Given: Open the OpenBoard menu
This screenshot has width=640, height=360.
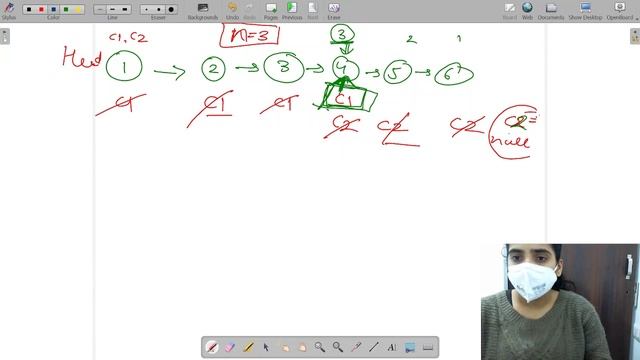Looking at the screenshot, I should coord(620,11).
